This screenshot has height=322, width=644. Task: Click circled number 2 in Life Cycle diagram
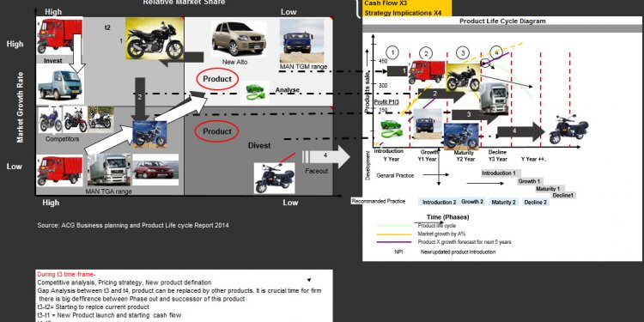click(426, 53)
